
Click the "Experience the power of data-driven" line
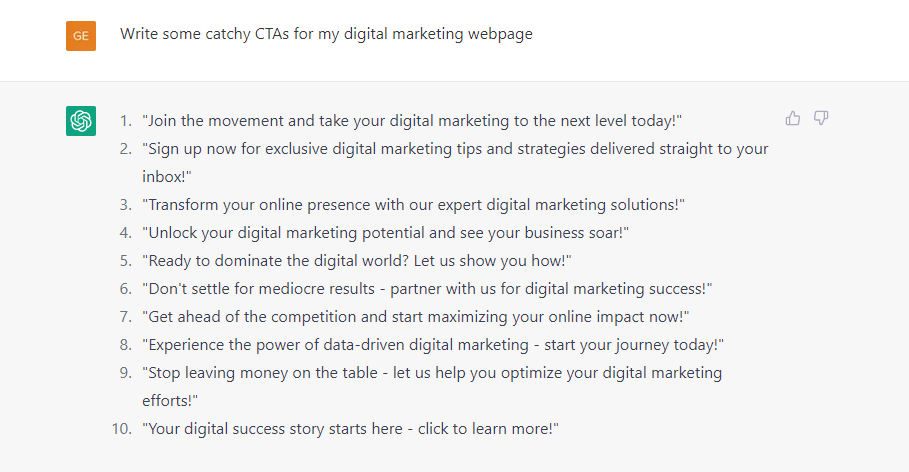(x=433, y=345)
